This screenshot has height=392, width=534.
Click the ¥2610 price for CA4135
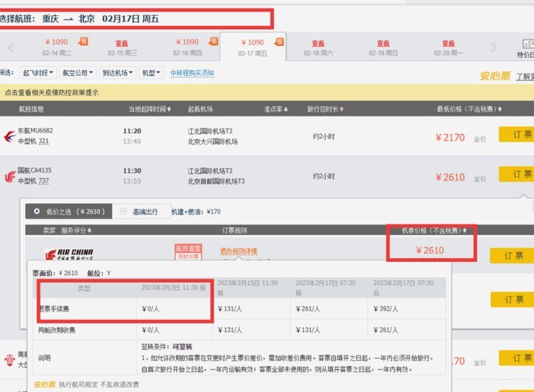tap(450, 177)
